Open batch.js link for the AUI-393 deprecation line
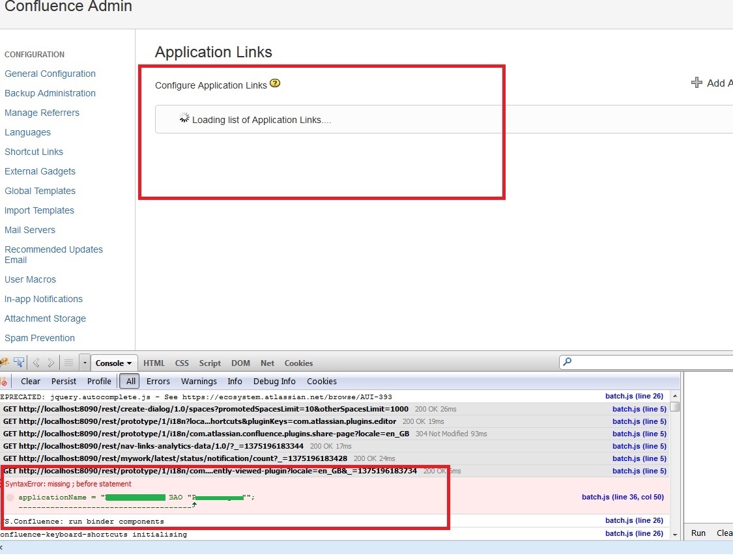 [x=635, y=397]
